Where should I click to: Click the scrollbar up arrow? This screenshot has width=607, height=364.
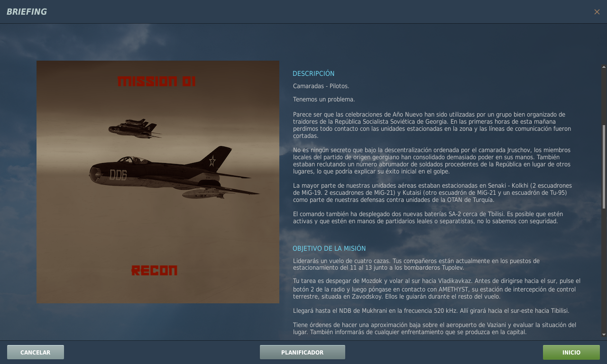(604, 67)
